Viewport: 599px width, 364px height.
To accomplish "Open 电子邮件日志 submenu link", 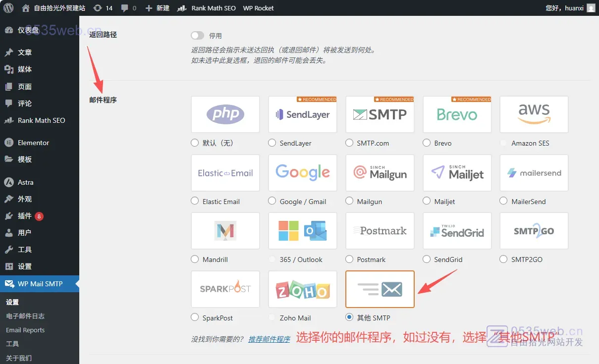I will click(25, 316).
